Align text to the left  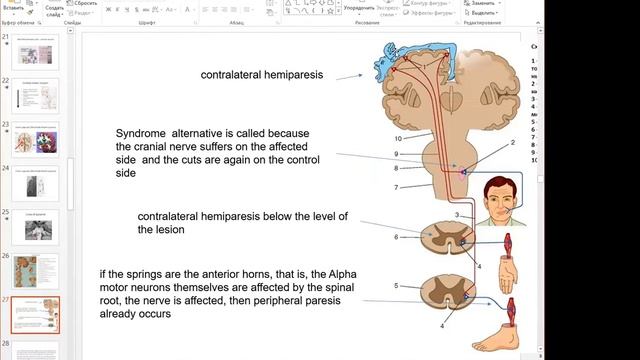[205, 9]
